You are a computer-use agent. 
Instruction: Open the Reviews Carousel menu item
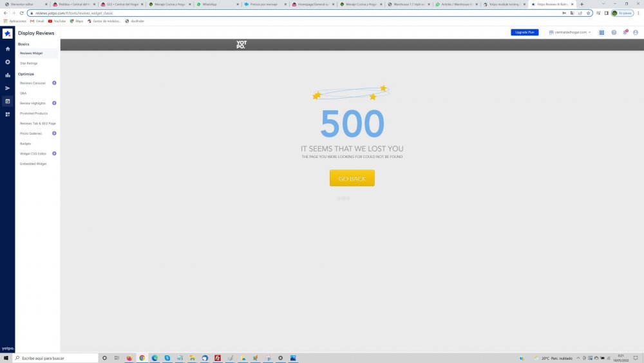(x=33, y=83)
